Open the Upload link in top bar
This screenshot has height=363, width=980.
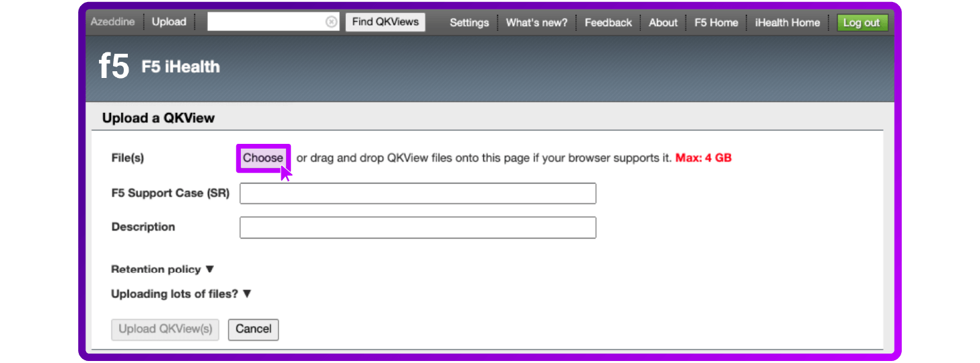(169, 22)
